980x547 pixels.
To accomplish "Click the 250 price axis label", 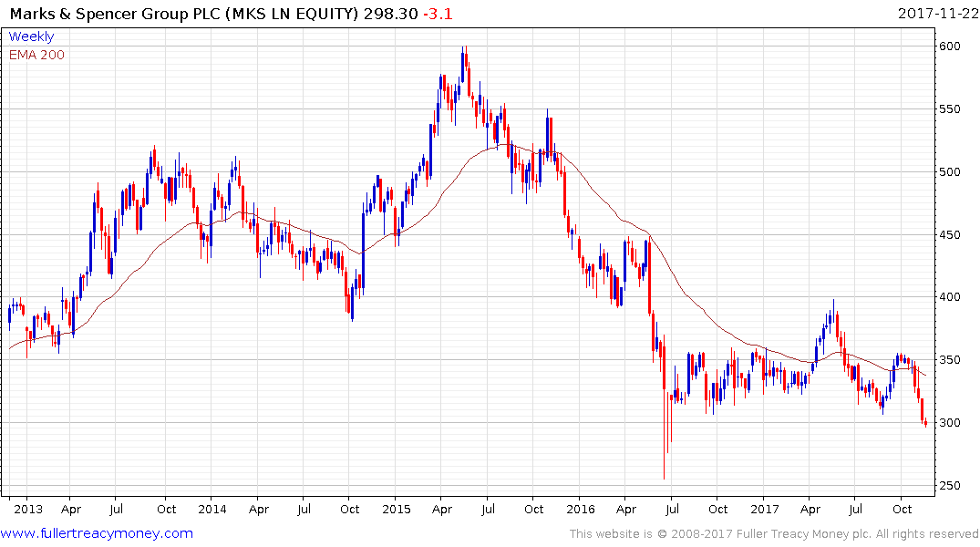I will point(950,486).
